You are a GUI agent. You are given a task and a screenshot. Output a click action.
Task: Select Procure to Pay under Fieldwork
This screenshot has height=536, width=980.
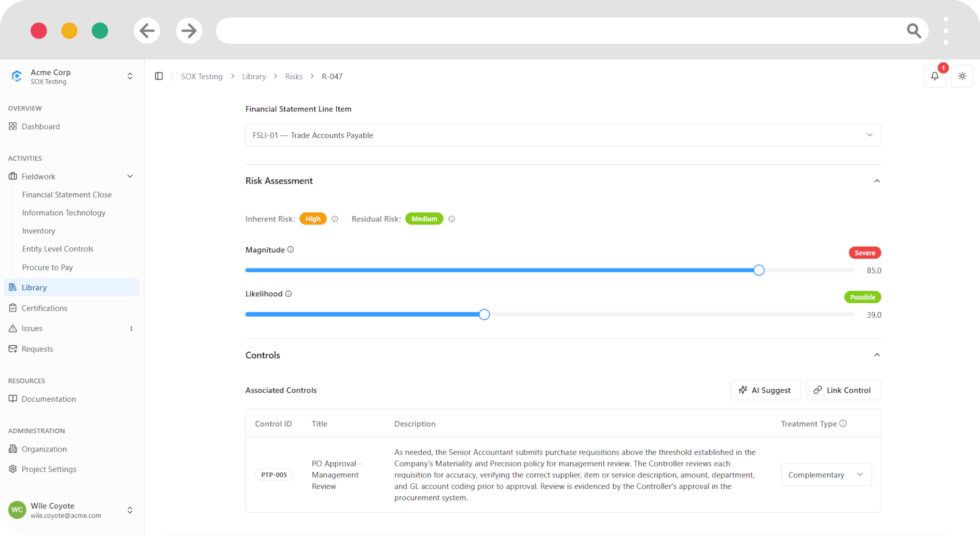(47, 267)
